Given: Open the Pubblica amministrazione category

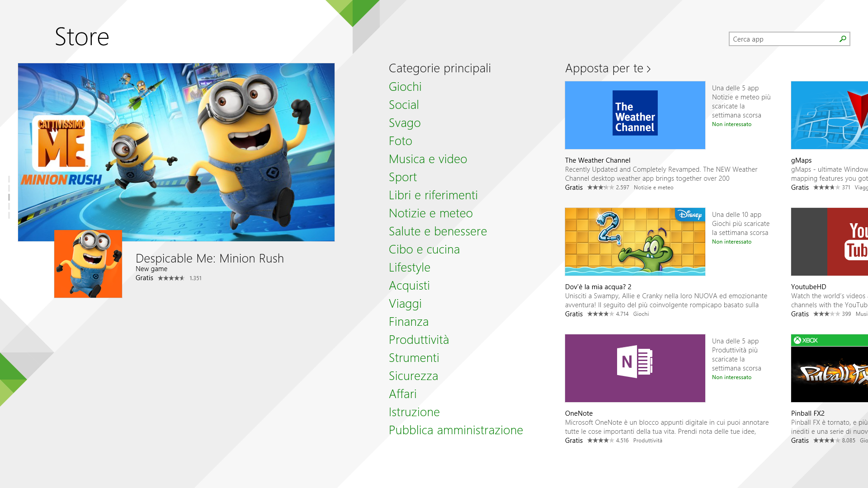Looking at the screenshot, I should pos(456,430).
